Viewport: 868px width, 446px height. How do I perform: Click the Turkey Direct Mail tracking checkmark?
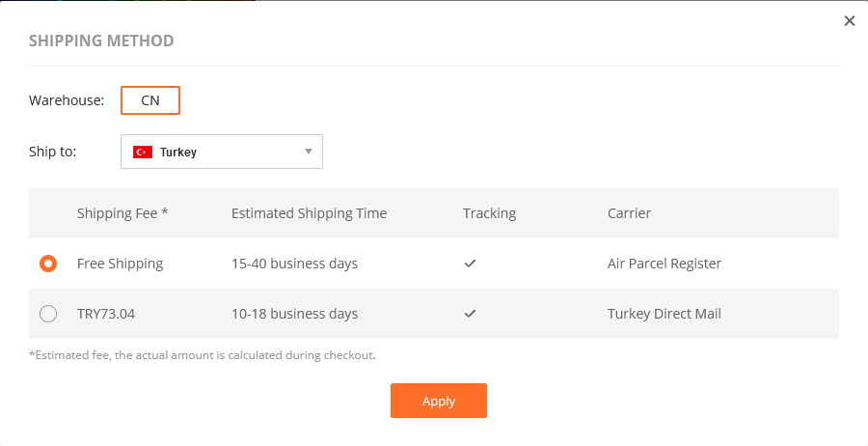pyautogui.click(x=470, y=314)
